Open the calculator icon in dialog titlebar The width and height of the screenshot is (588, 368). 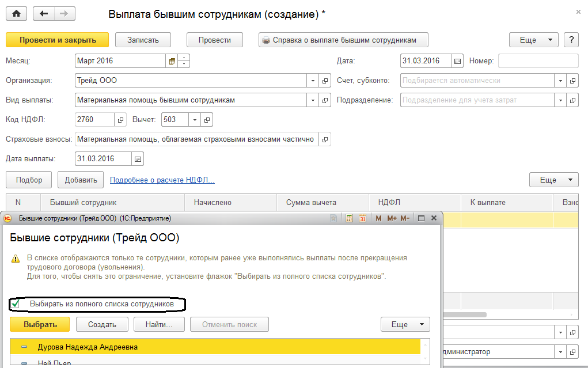click(350, 218)
